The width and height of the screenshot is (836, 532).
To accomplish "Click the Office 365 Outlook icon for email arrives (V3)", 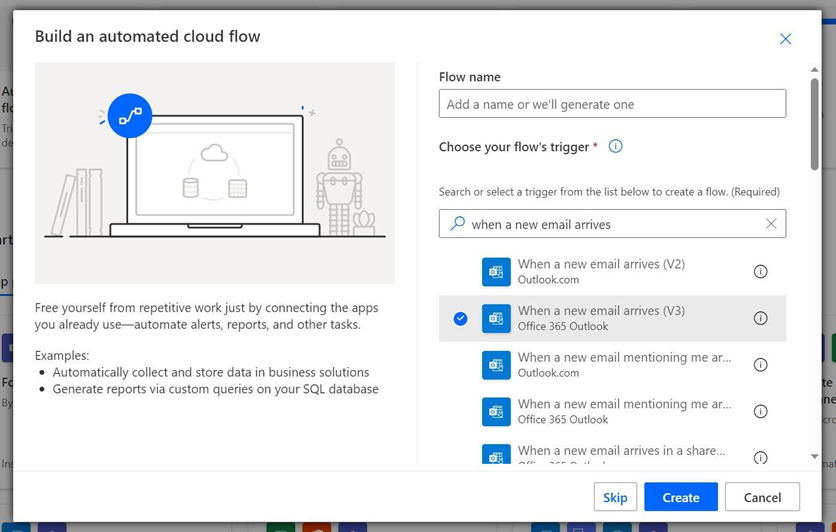I will pos(496,318).
